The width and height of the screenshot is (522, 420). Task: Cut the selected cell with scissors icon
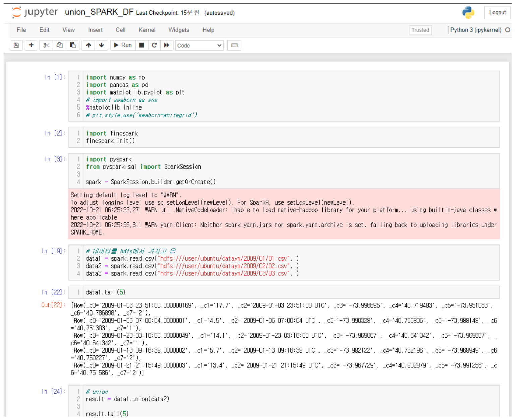46,45
